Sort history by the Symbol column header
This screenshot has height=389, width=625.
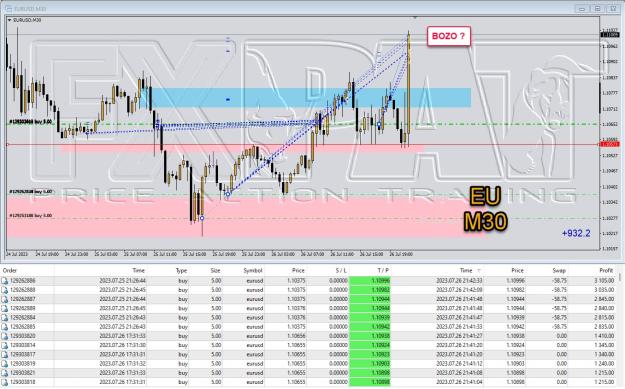(x=253, y=270)
